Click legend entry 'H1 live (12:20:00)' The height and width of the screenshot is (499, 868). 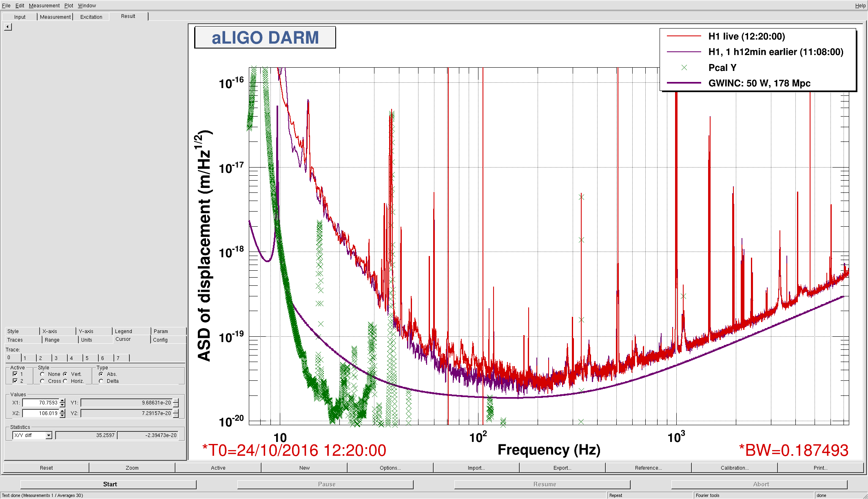pyautogui.click(x=746, y=36)
